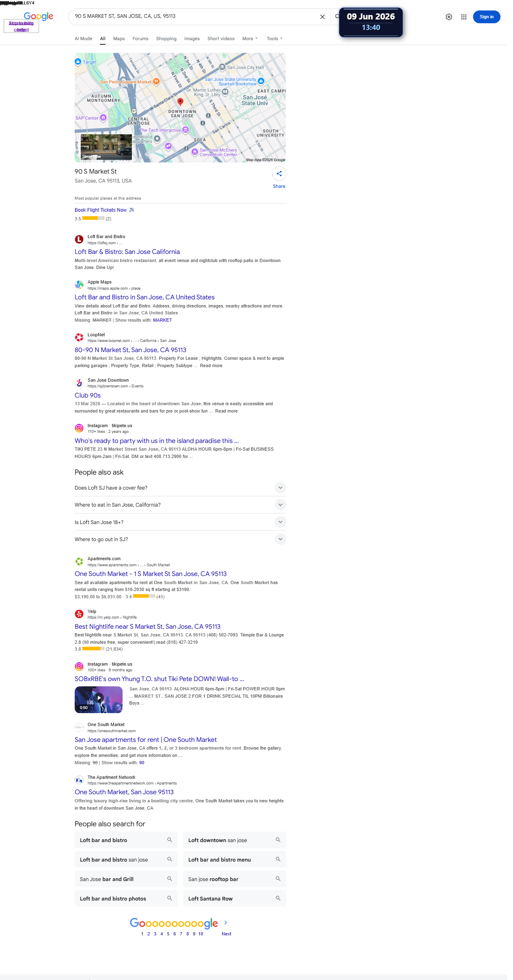Expand 'Where to go out in SJ?'

180,539
